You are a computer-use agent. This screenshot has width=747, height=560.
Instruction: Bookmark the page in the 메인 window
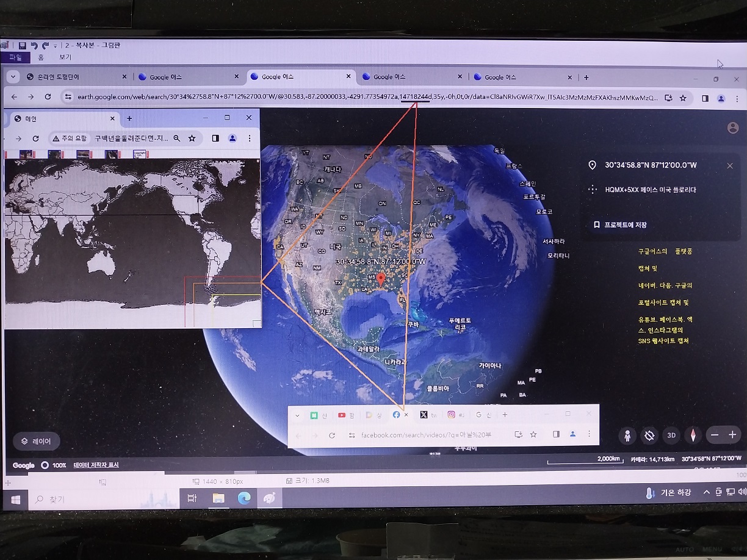192,138
